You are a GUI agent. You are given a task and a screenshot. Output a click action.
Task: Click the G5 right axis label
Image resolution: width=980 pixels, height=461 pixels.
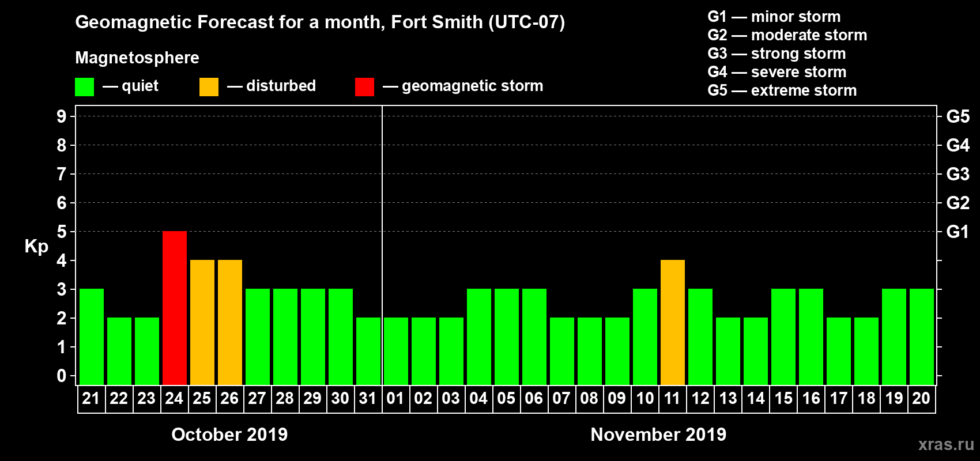coord(958,116)
